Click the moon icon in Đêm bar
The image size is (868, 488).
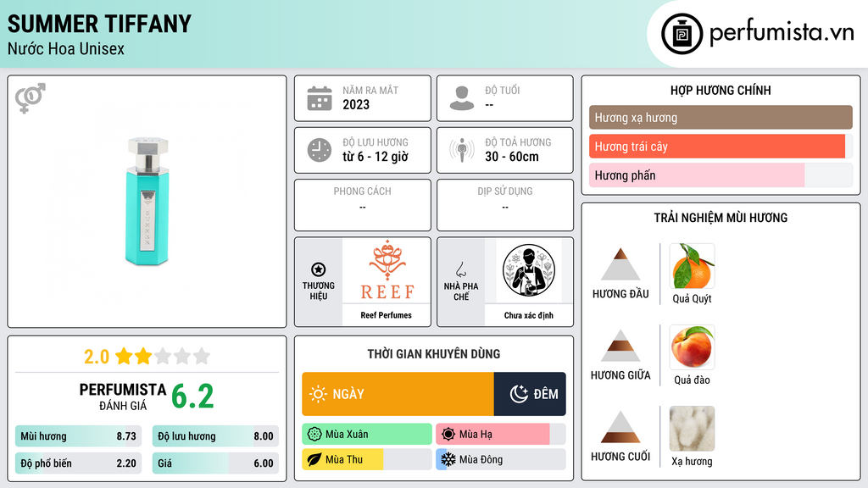(519, 394)
